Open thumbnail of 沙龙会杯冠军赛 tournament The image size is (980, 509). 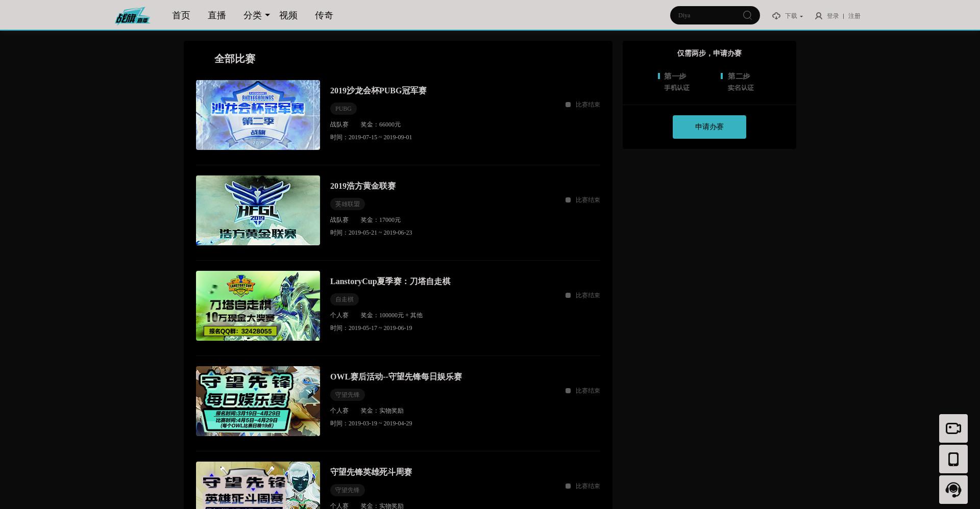(258, 115)
